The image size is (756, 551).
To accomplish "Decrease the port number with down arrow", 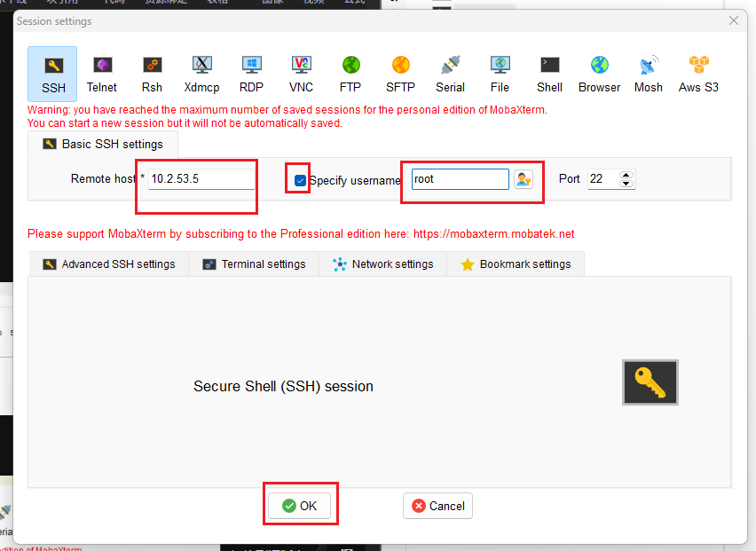I will pos(626,184).
